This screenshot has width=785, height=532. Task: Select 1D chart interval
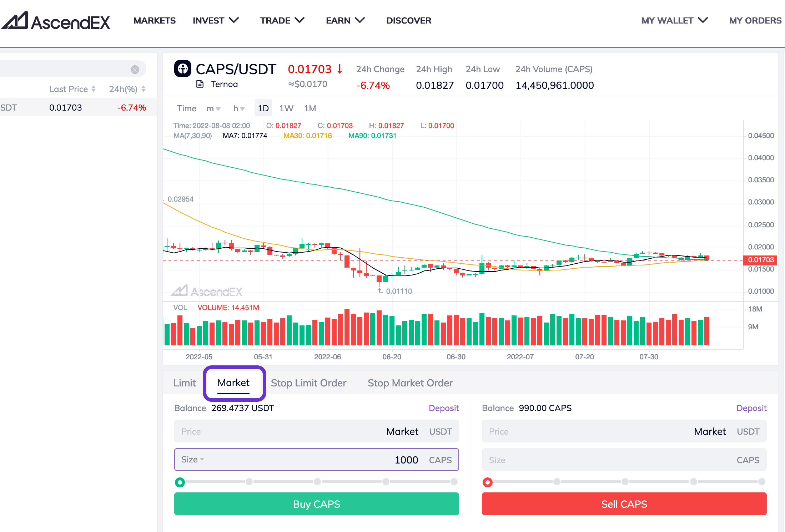point(263,108)
